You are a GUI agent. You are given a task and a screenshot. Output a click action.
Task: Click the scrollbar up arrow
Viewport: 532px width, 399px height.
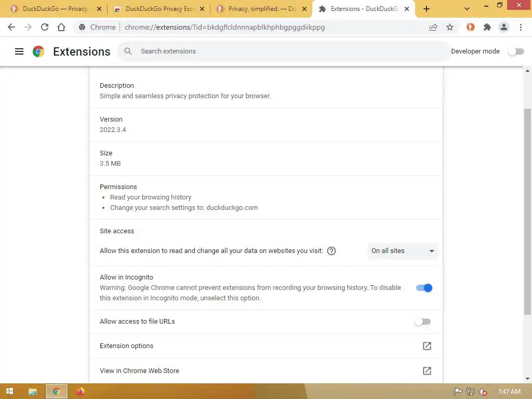(527, 71)
